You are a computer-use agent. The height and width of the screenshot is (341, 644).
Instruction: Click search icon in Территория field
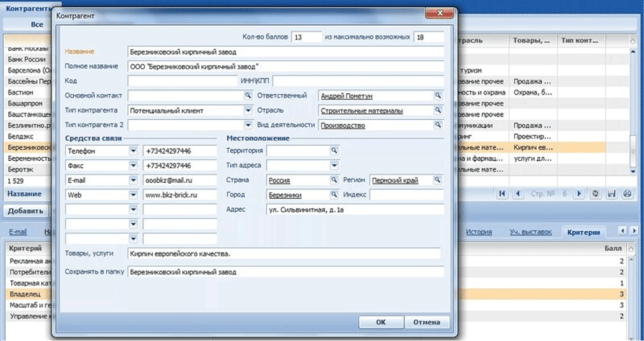[x=334, y=151]
